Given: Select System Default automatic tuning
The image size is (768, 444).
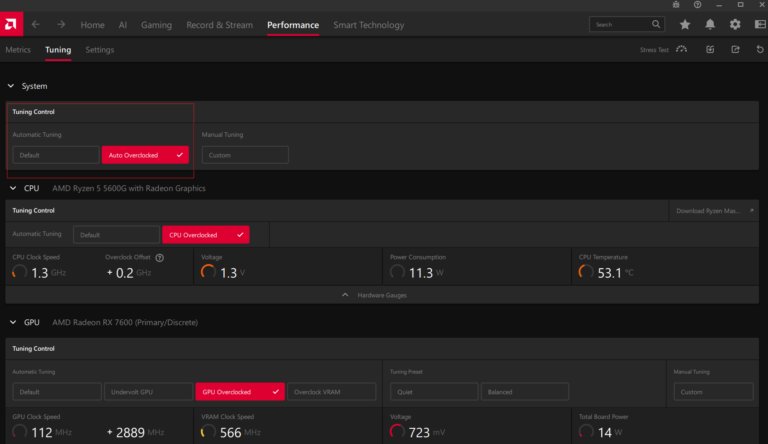Looking at the screenshot, I should pos(56,155).
